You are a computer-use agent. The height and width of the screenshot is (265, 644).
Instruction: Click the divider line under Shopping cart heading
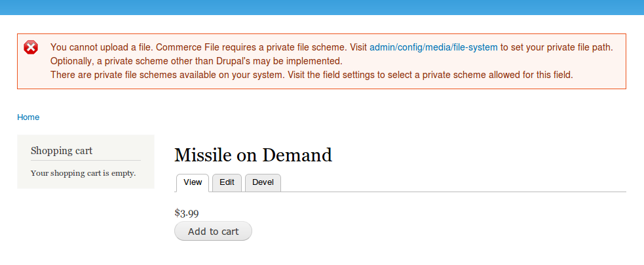(86, 160)
